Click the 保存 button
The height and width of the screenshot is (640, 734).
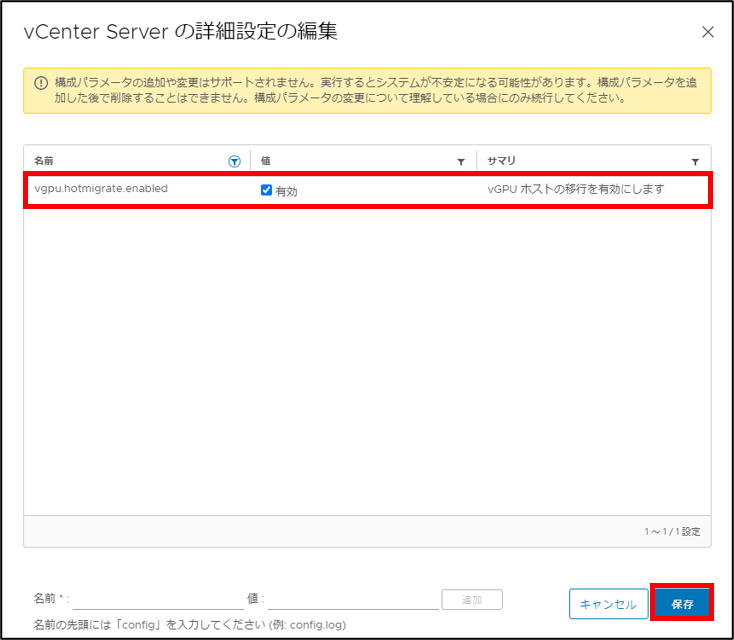[682, 604]
